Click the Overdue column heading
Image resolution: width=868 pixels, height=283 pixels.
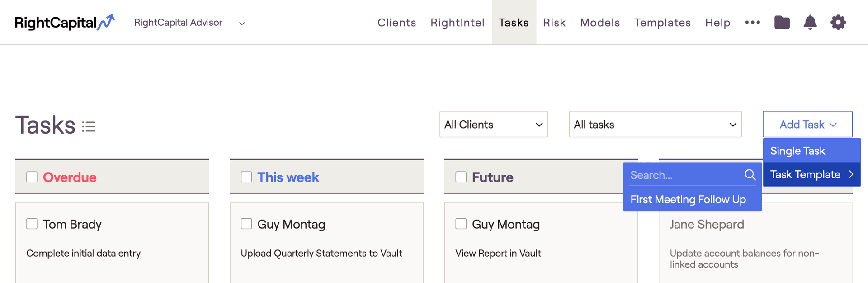click(x=70, y=177)
